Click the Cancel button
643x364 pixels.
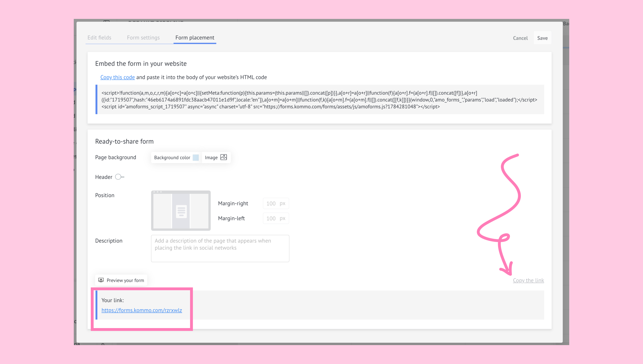click(520, 38)
